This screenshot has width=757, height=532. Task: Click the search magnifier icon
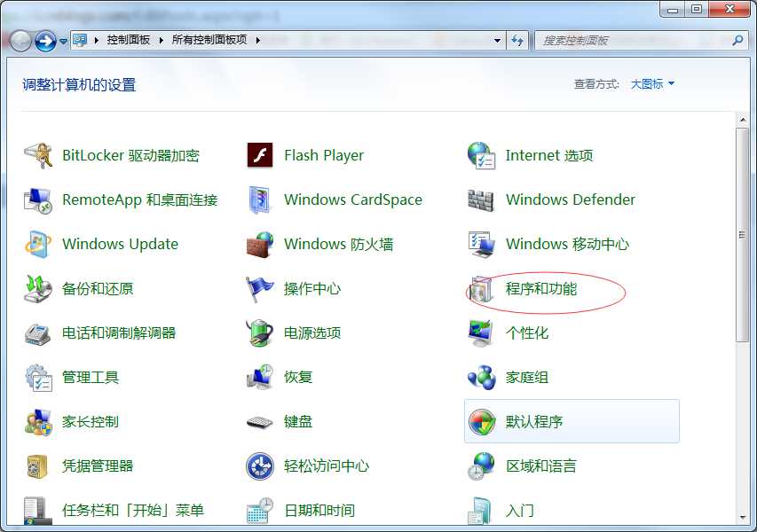point(737,41)
